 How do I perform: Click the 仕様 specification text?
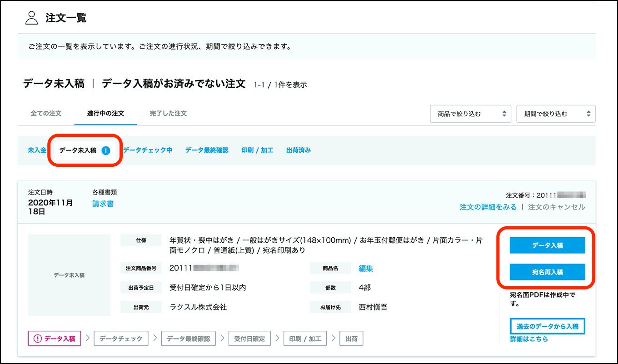coord(326,245)
